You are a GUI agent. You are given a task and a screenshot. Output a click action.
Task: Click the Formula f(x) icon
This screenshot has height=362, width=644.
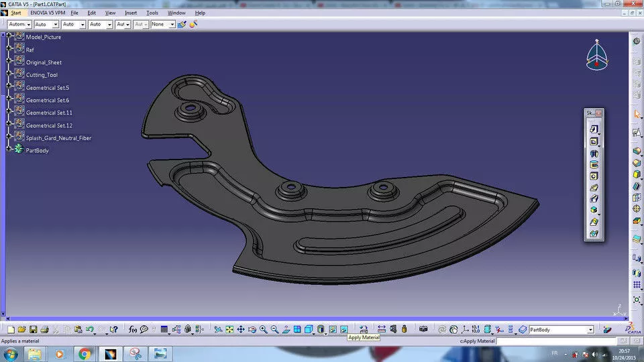point(133,330)
